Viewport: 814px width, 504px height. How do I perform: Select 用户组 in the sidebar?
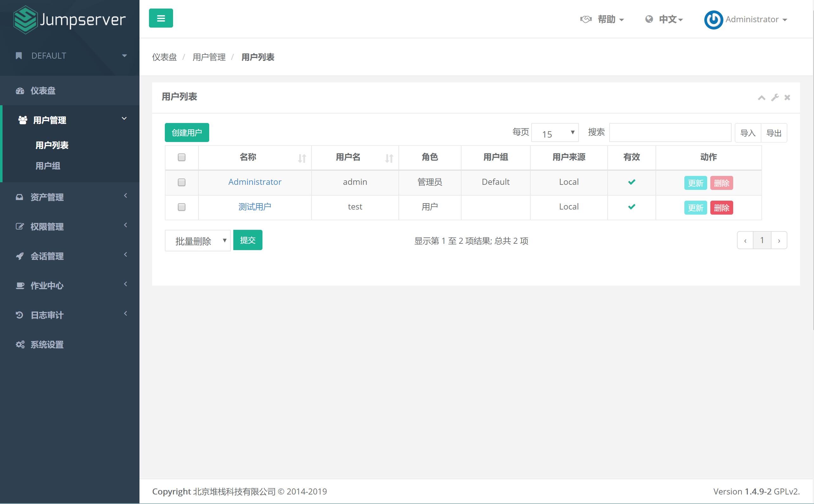48,166
